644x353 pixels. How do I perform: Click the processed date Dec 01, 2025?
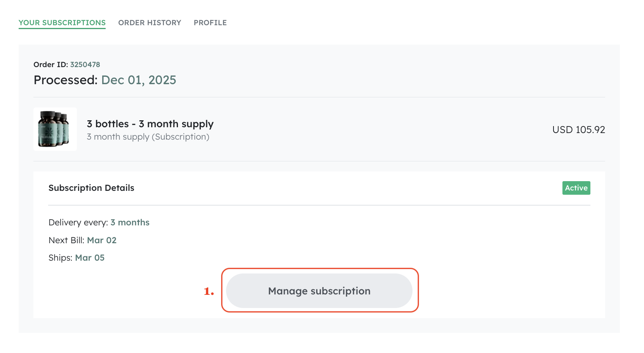tap(139, 80)
